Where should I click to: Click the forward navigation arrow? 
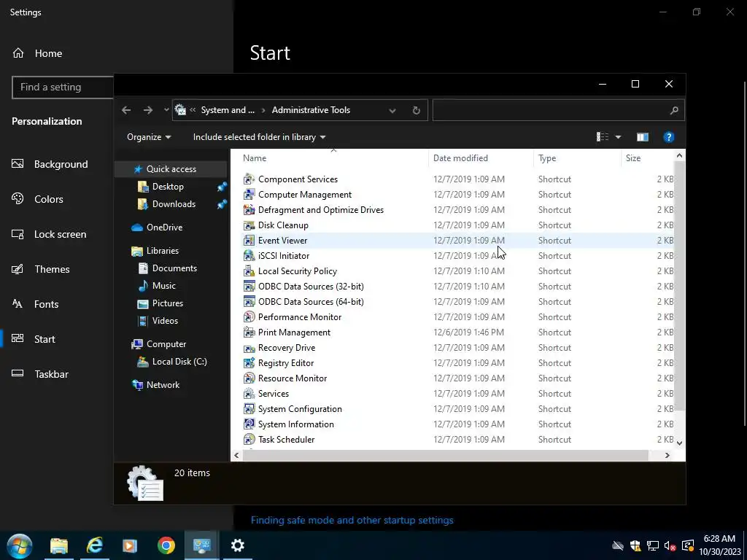tap(148, 110)
